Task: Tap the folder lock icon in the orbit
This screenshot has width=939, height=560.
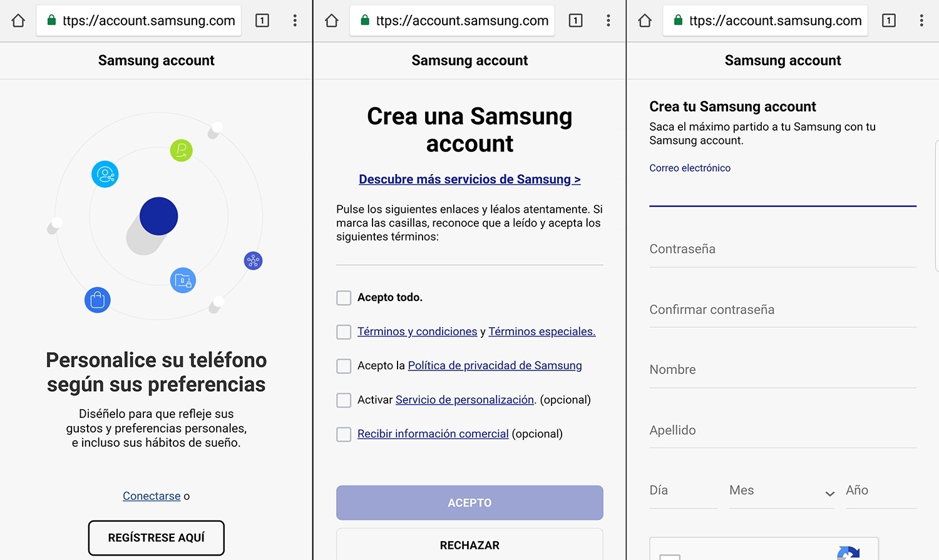Action: 183,281
